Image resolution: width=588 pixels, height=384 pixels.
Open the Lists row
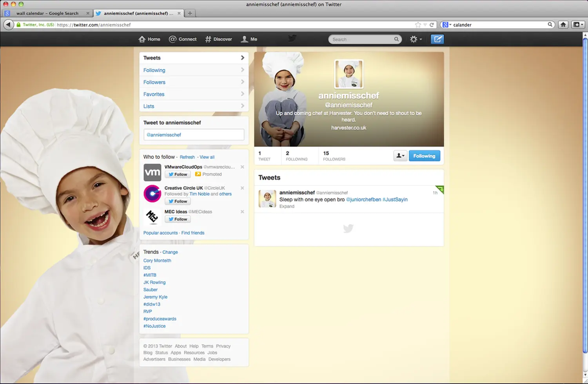point(194,106)
